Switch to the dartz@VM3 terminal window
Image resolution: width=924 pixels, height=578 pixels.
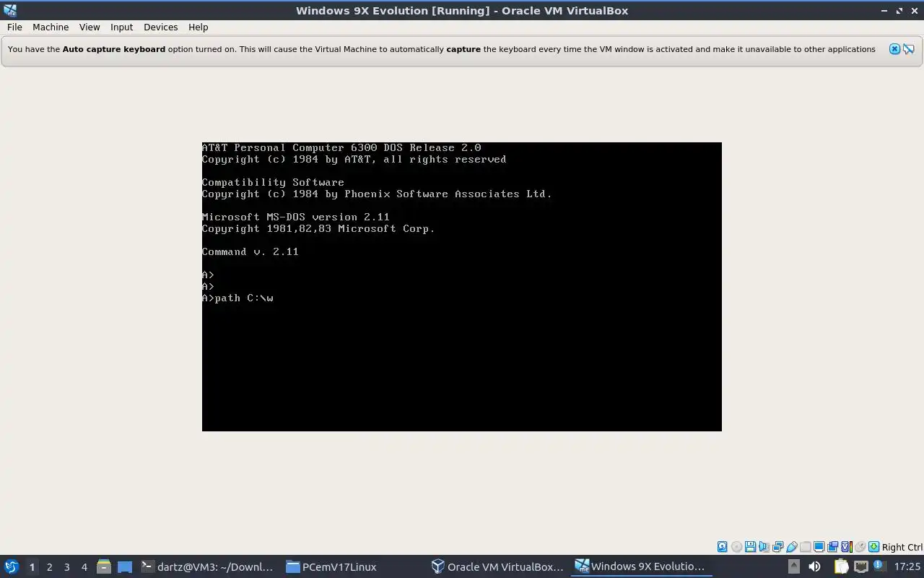tap(208, 566)
